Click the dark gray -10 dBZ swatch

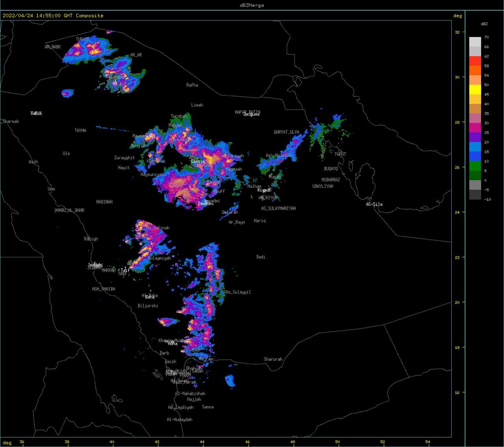475,195
